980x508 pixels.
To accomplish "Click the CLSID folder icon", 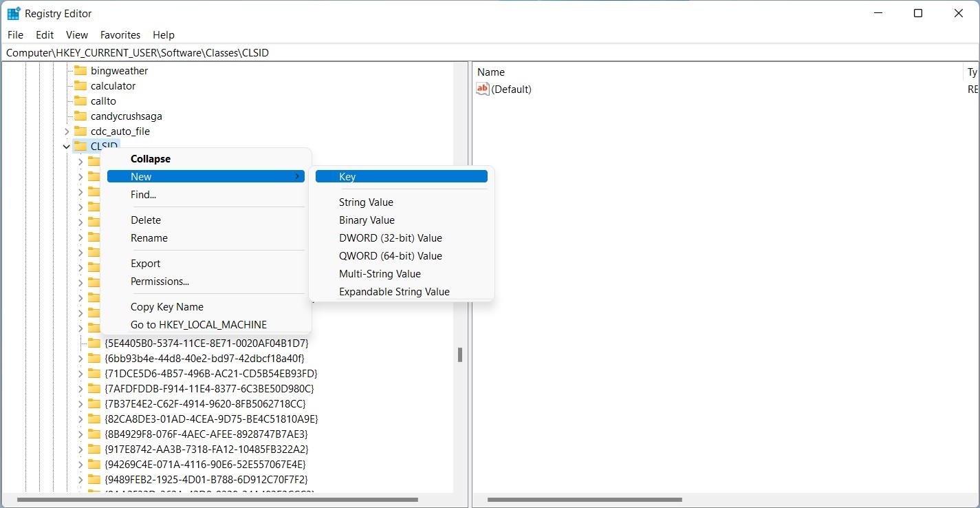I will (80, 146).
